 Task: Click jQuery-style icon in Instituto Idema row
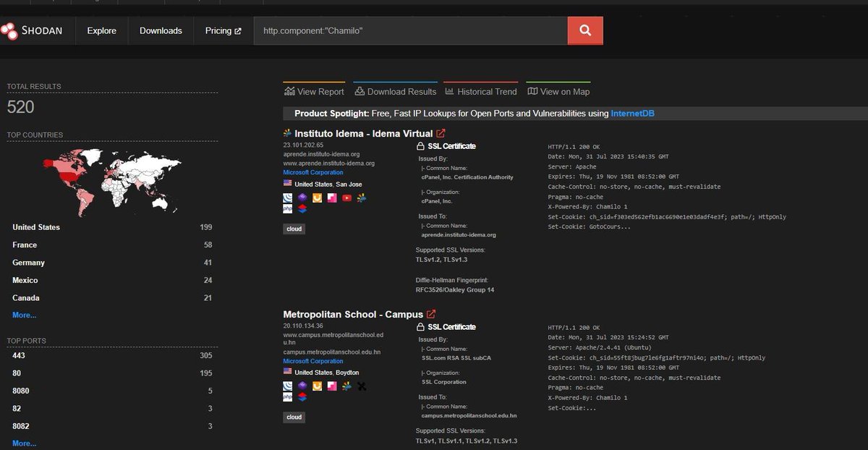coord(287,198)
